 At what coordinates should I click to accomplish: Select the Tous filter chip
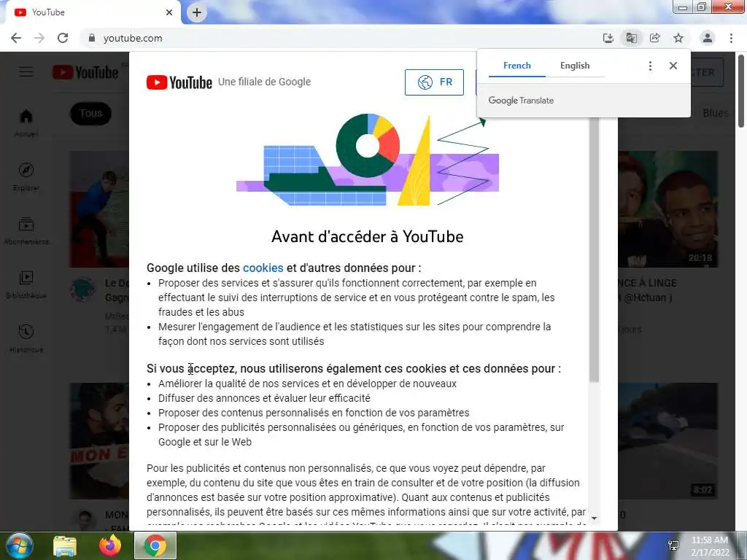point(90,113)
